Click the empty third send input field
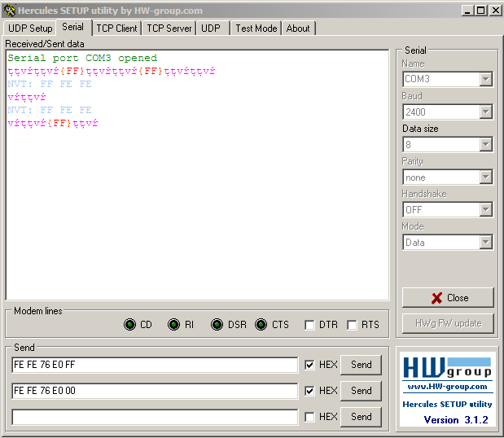 point(155,417)
